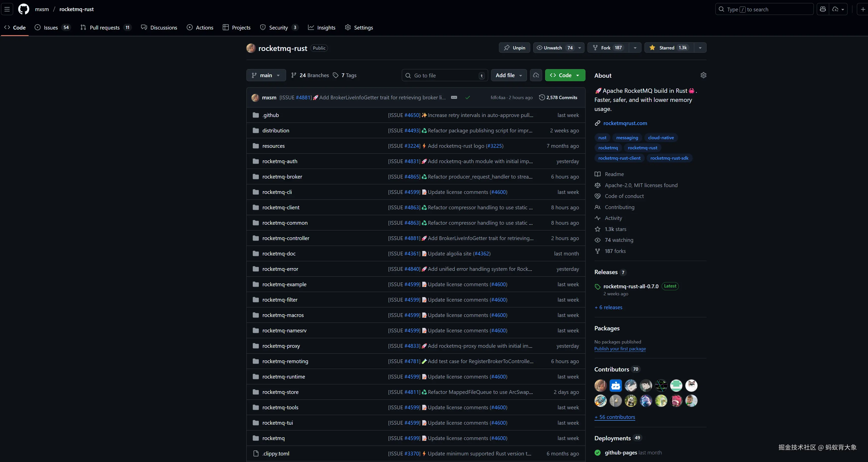Click the Copilot icon in header

click(823, 9)
